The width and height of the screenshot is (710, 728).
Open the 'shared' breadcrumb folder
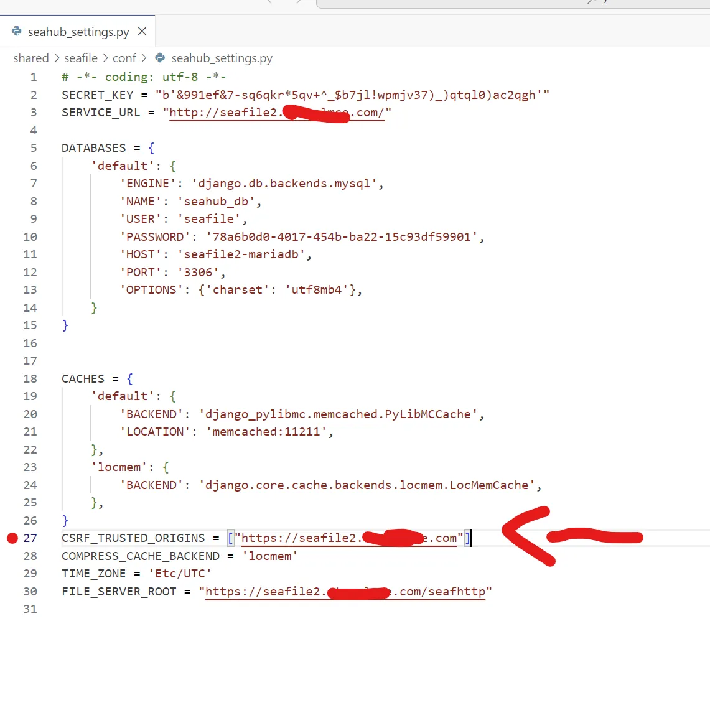[x=30, y=58]
